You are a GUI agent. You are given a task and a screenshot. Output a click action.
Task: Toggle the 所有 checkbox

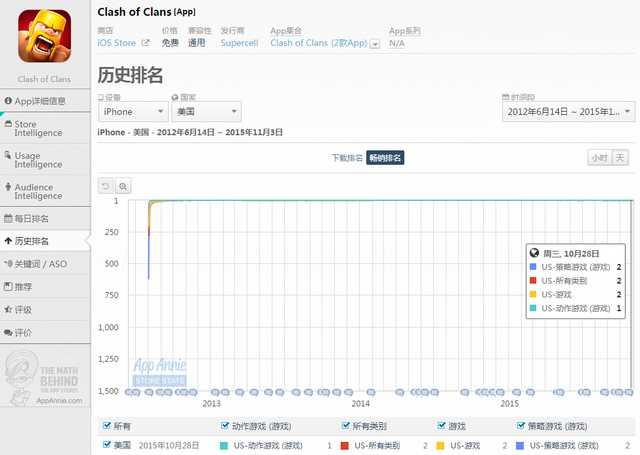coord(107,426)
